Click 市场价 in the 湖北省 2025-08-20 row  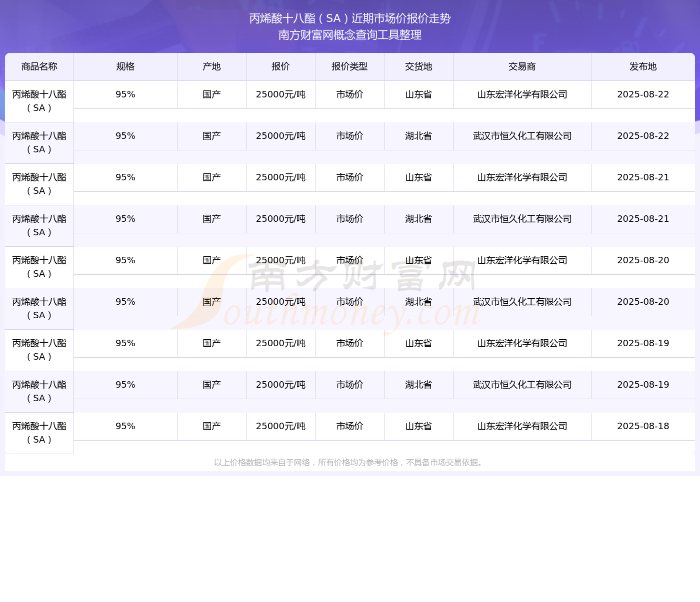tap(350, 302)
